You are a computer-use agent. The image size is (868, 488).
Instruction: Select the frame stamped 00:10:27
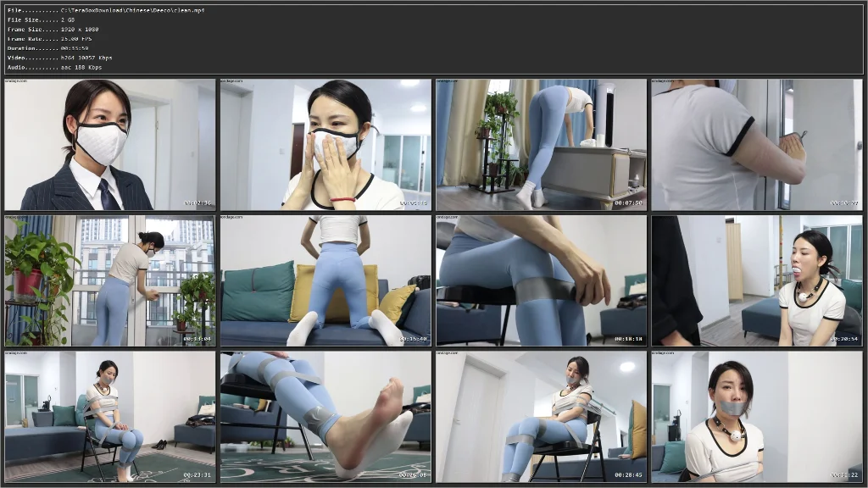pyautogui.click(x=757, y=144)
